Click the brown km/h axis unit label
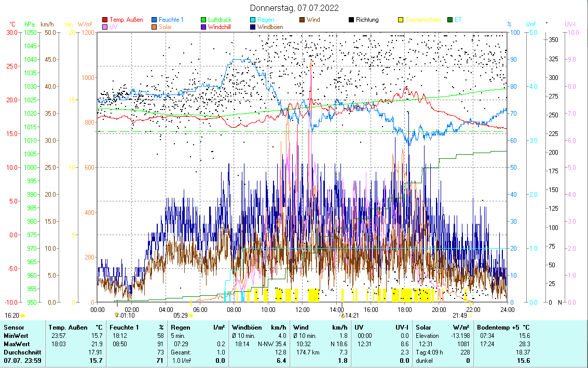The image size is (588, 368). pos(47,24)
